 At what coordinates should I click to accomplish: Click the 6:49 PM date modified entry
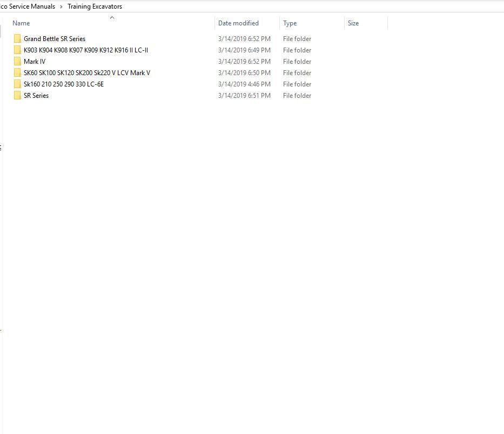(244, 50)
